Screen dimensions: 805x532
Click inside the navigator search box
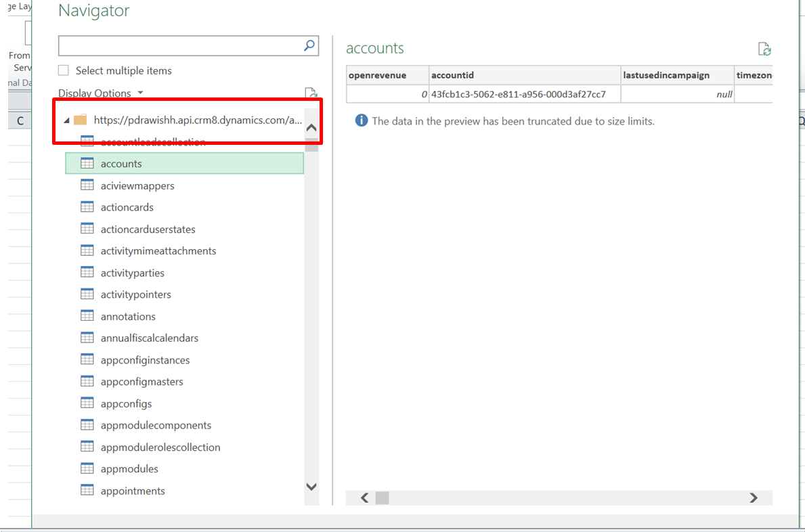(x=179, y=46)
